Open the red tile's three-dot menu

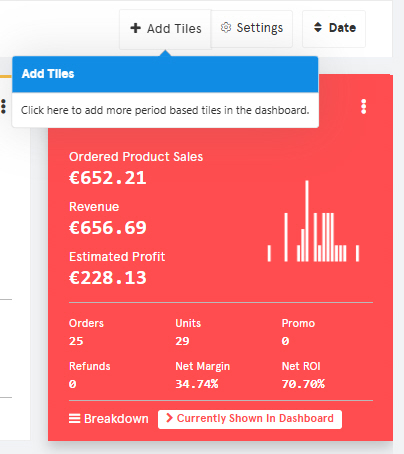click(364, 107)
